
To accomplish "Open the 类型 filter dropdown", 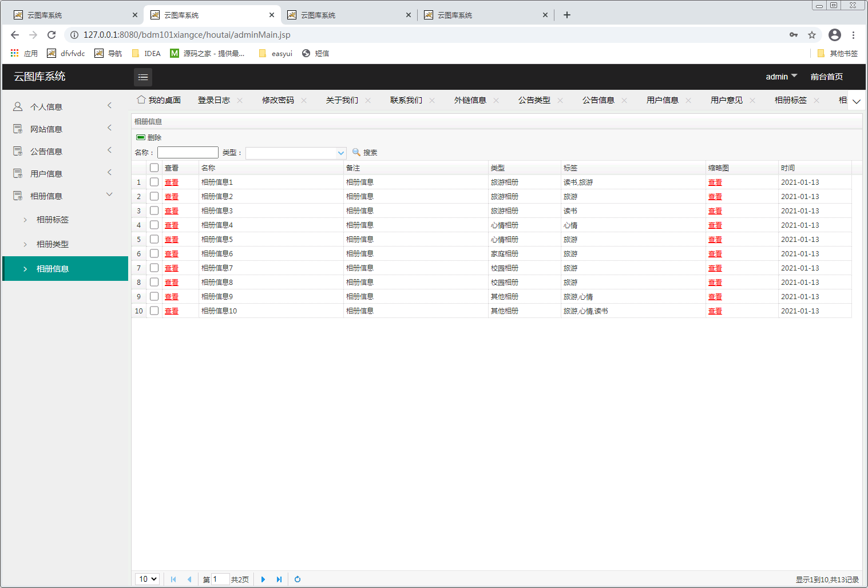I will pos(341,153).
